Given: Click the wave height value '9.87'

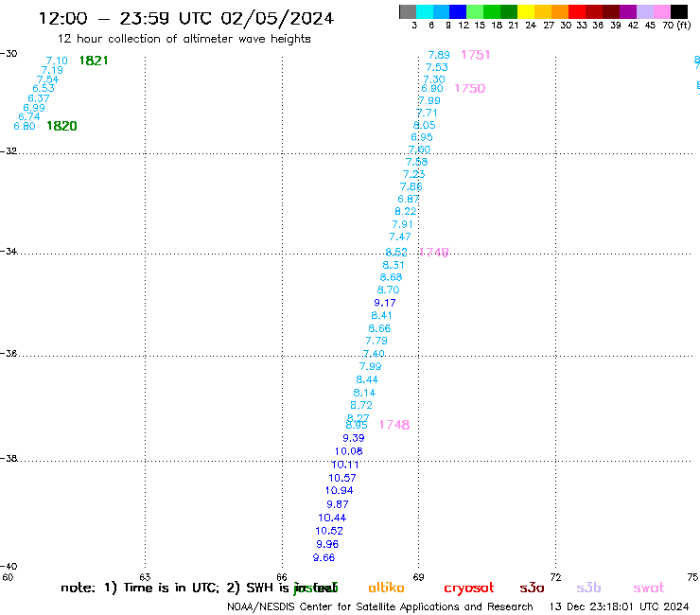Looking at the screenshot, I should point(338,504).
